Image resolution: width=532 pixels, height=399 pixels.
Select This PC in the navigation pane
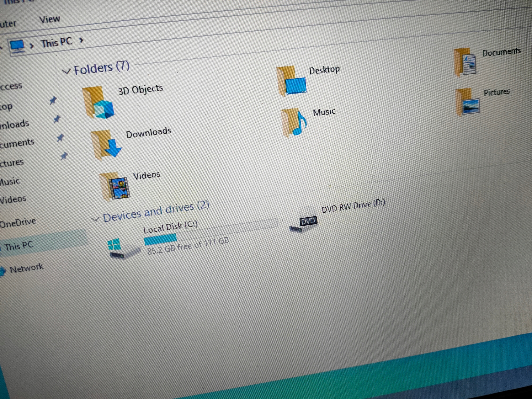(x=19, y=246)
